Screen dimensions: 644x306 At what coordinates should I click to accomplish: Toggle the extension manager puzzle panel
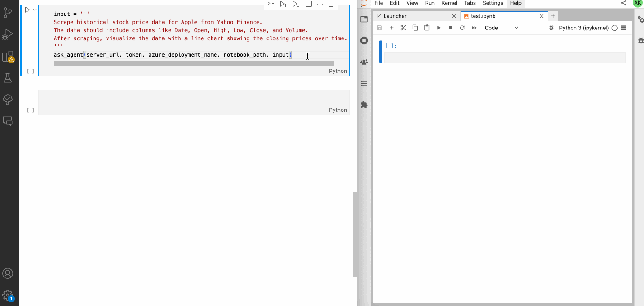(364, 105)
